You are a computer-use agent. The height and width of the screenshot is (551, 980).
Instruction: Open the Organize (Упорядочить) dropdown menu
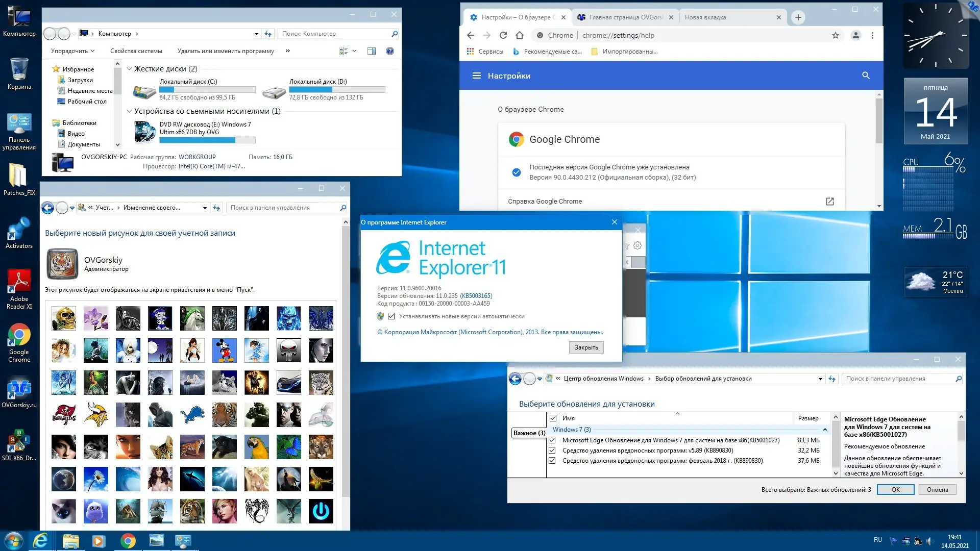tap(72, 51)
